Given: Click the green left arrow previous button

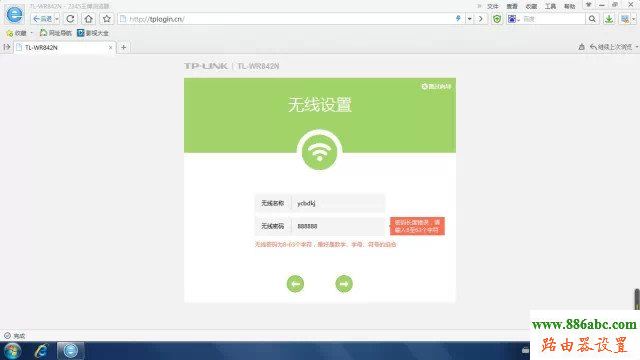Looking at the screenshot, I should 295,284.
